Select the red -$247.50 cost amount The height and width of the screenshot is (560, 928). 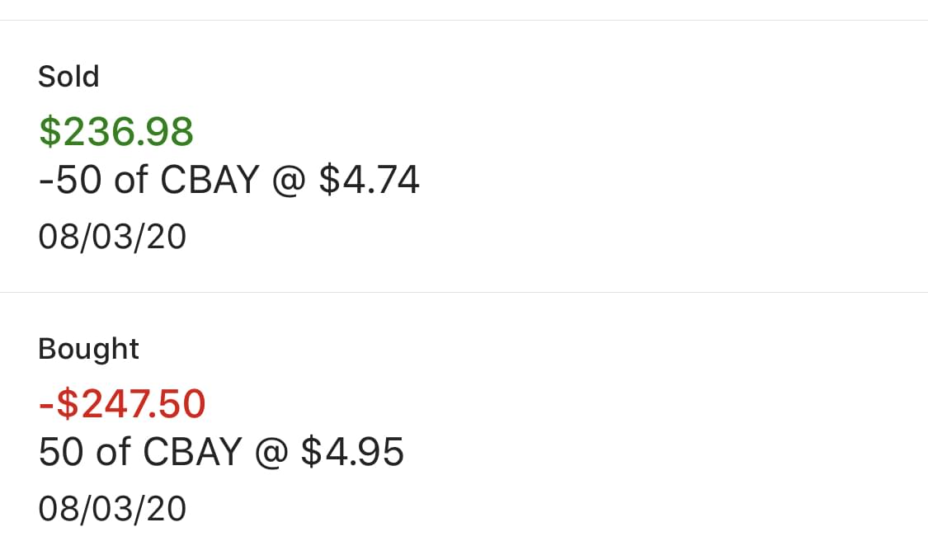[122, 404]
